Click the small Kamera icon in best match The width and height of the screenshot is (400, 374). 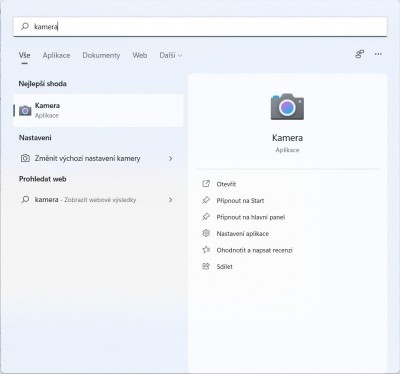[x=25, y=110]
